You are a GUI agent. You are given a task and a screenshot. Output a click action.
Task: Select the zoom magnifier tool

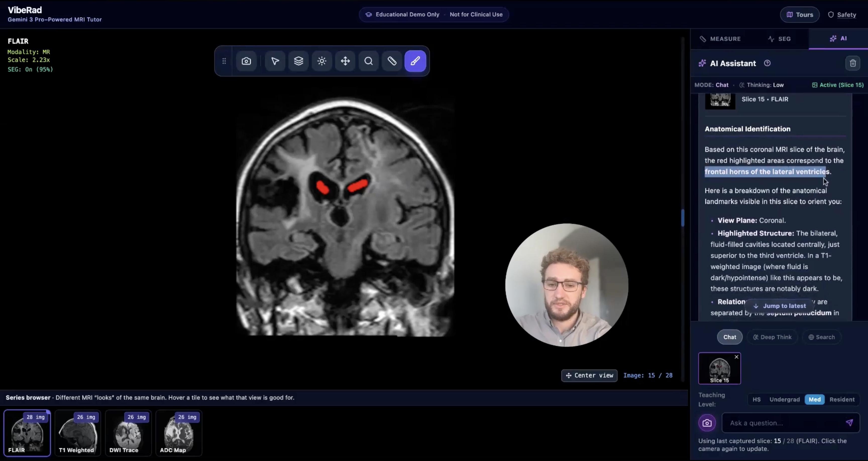[369, 61]
